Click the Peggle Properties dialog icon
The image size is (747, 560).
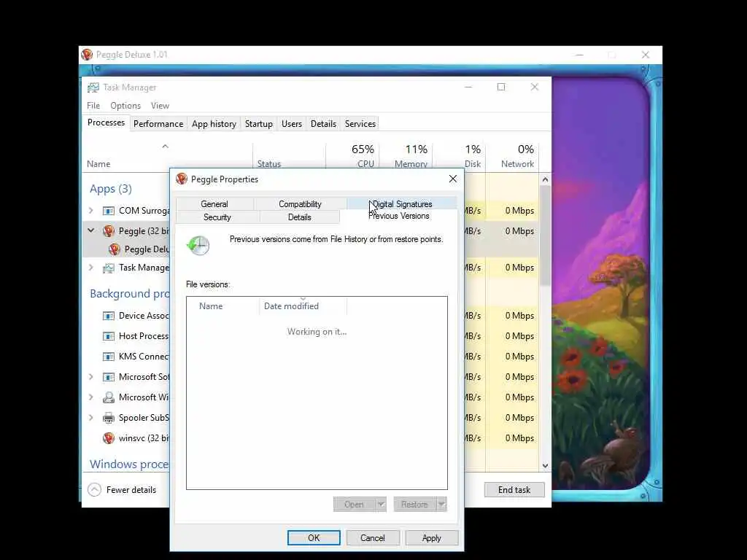click(182, 179)
